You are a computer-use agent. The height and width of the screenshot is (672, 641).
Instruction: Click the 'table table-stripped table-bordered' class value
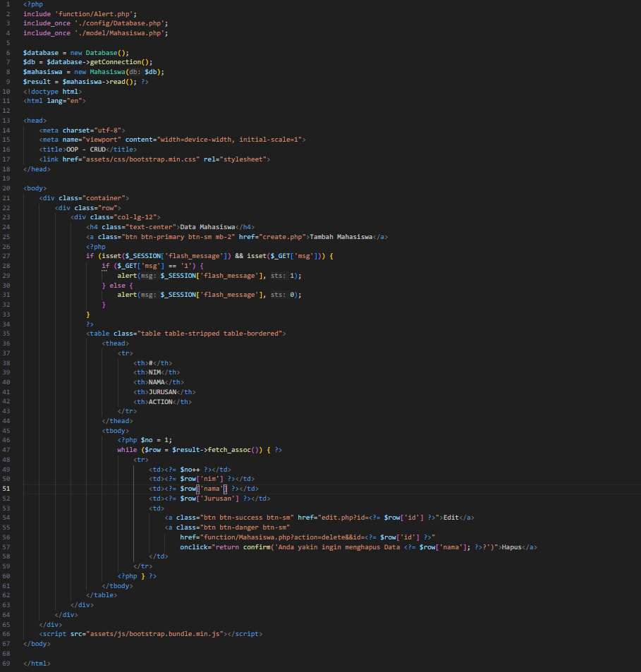tap(209, 333)
